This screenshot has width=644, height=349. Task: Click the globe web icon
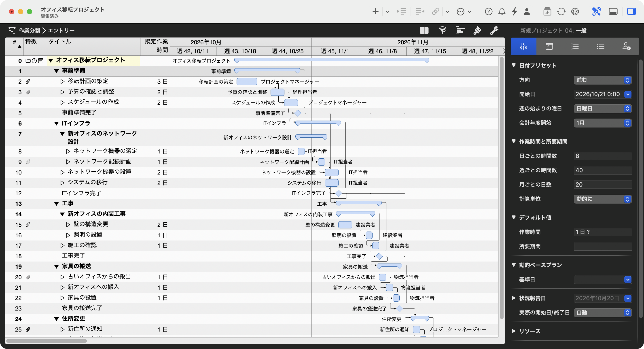coord(575,11)
